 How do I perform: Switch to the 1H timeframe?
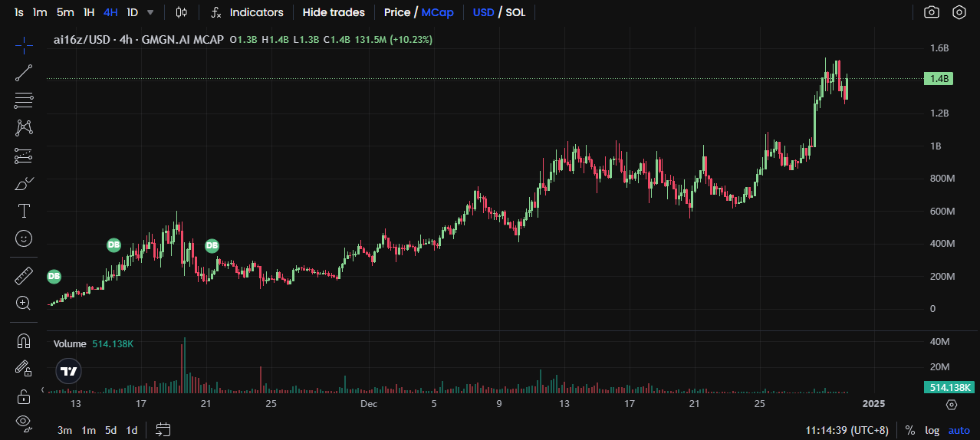89,12
